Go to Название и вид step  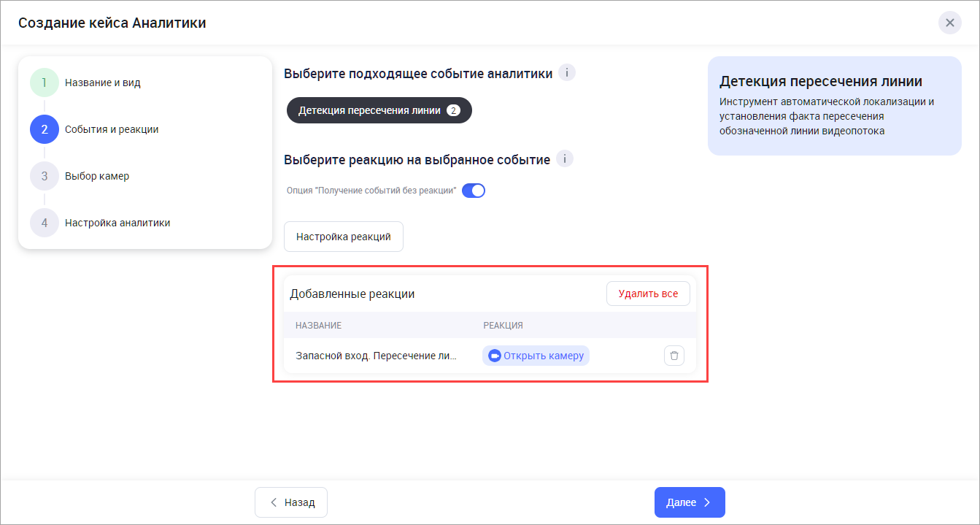102,83
